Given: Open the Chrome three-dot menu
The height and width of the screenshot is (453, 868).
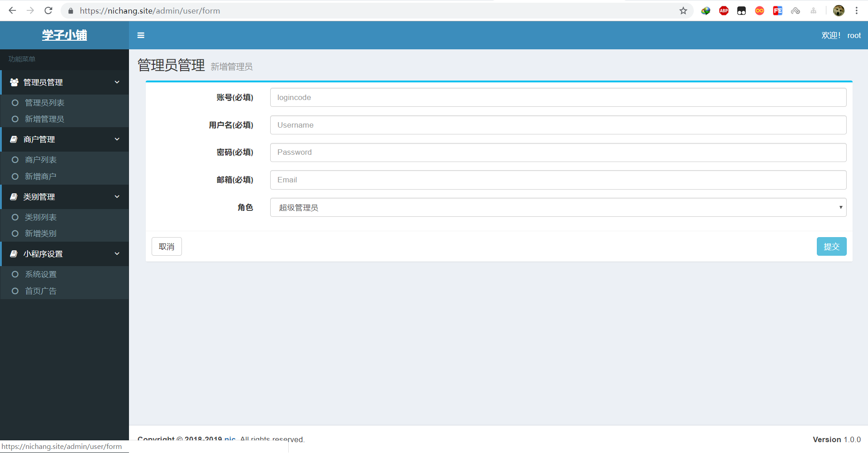Looking at the screenshot, I should tap(857, 10).
